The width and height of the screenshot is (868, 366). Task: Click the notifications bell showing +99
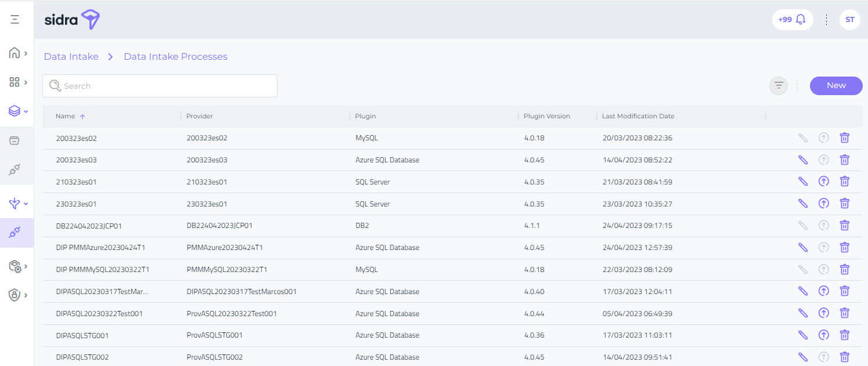[793, 20]
